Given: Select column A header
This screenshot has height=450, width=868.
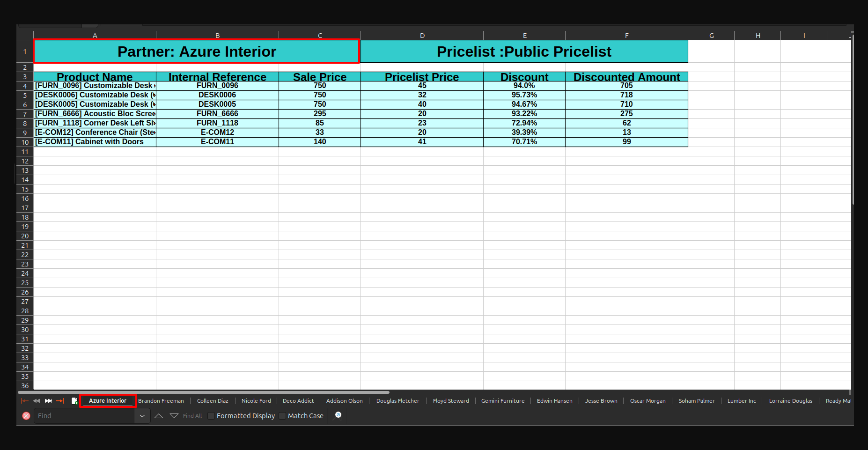Looking at the screenshot, I should coord(95,36).
